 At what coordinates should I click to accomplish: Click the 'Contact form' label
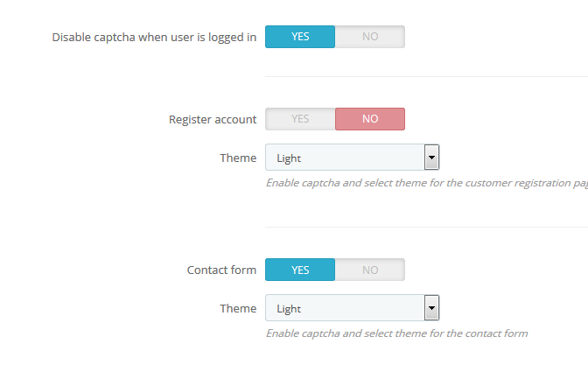[221, 270]
